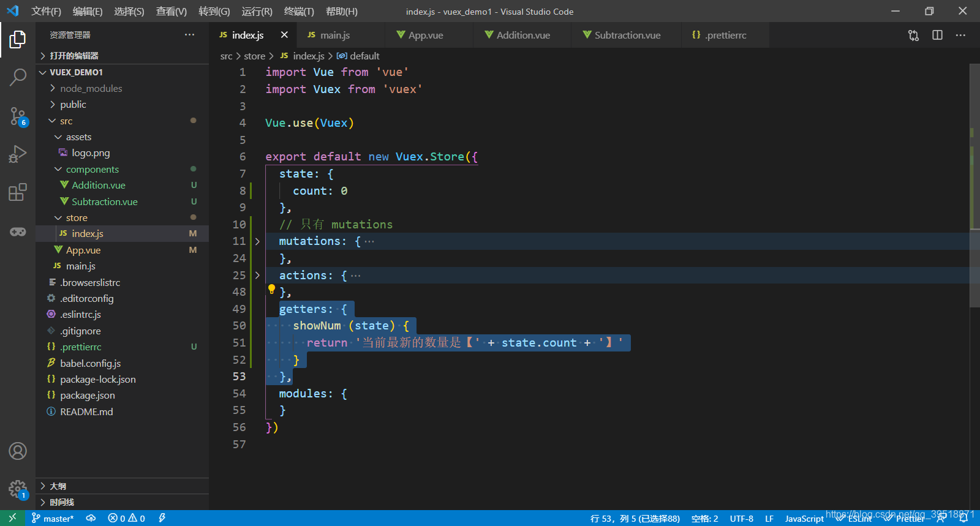
Task: Change the JavaScript language mode
Action: coord(804,519)
